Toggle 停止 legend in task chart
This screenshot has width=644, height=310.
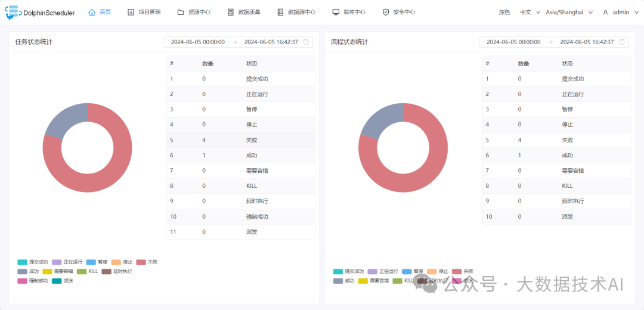(122, 262)
